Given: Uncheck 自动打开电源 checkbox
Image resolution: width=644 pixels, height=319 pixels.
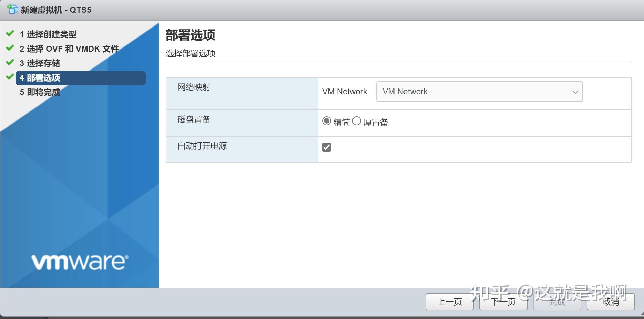Looking at the screenshot, I should (327, 147).
